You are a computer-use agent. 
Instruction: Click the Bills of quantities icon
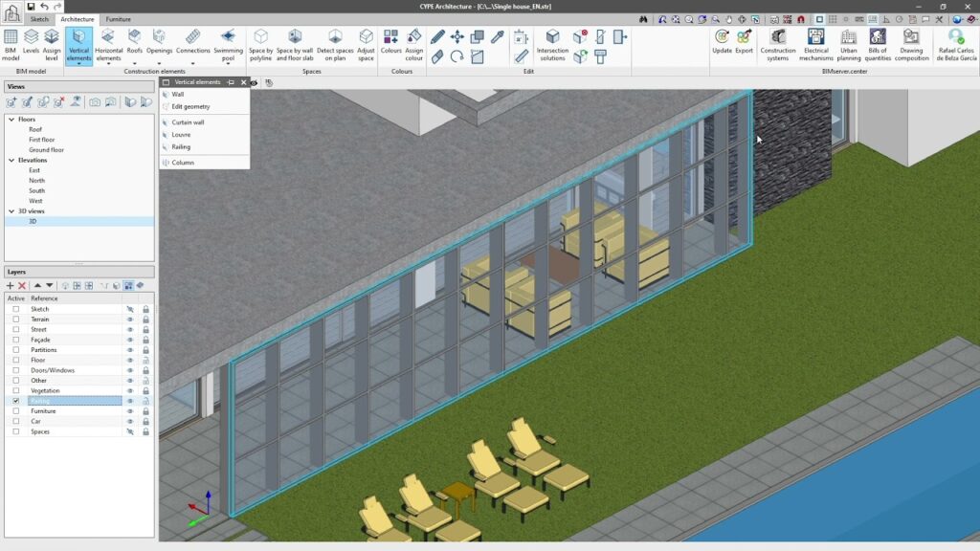click(878, 44)
